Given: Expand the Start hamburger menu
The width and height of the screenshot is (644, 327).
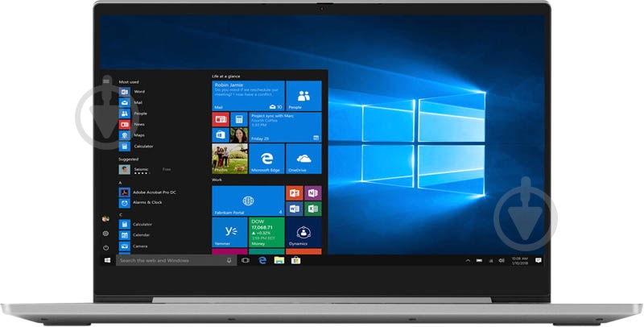Looking at the screenshot, I should coord(106,81).
